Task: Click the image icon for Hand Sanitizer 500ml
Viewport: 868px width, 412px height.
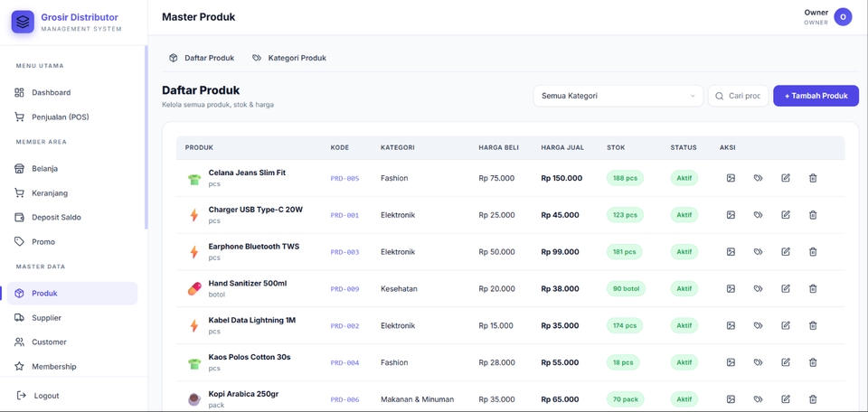Action: click(731, 289)
